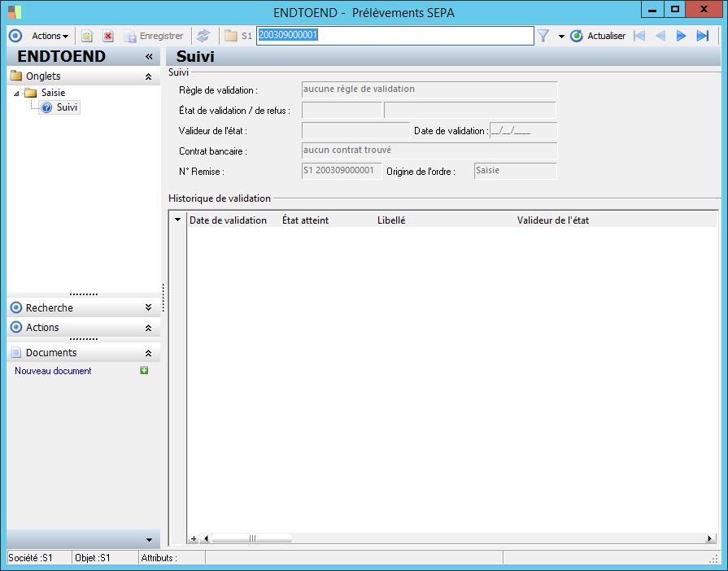Click the horizontal scrollbar left arrow
The height and width of the screenshot is (571, 728).
206,538
